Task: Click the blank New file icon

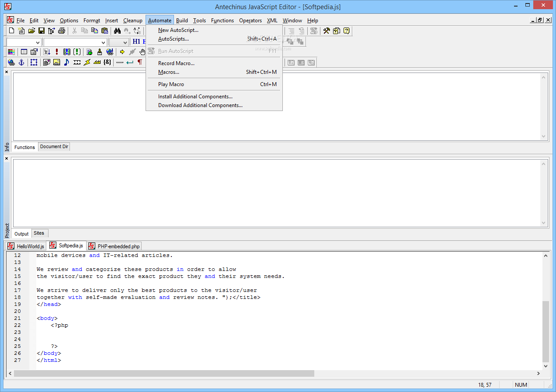Action: pos(12,31)
